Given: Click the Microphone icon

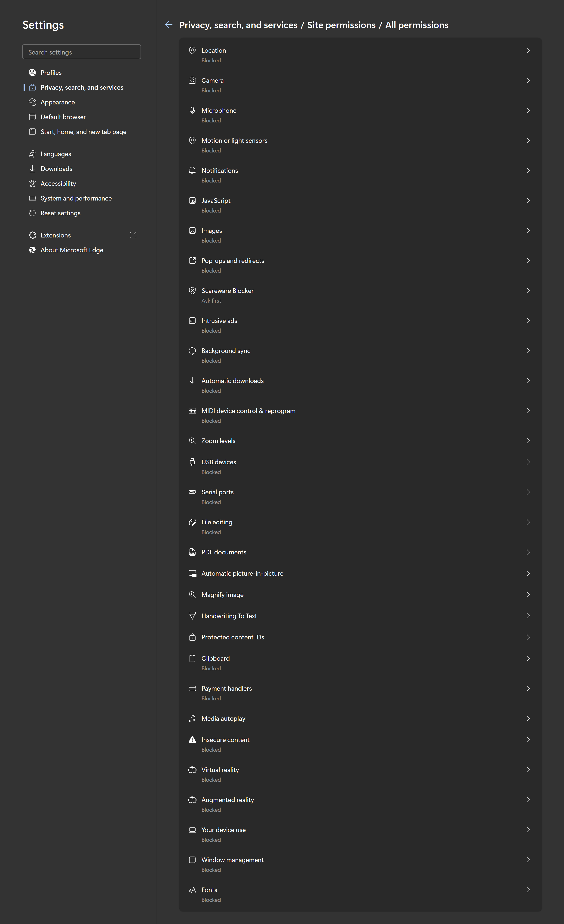Looking at the screenshot, I should [x=192, y=110].
